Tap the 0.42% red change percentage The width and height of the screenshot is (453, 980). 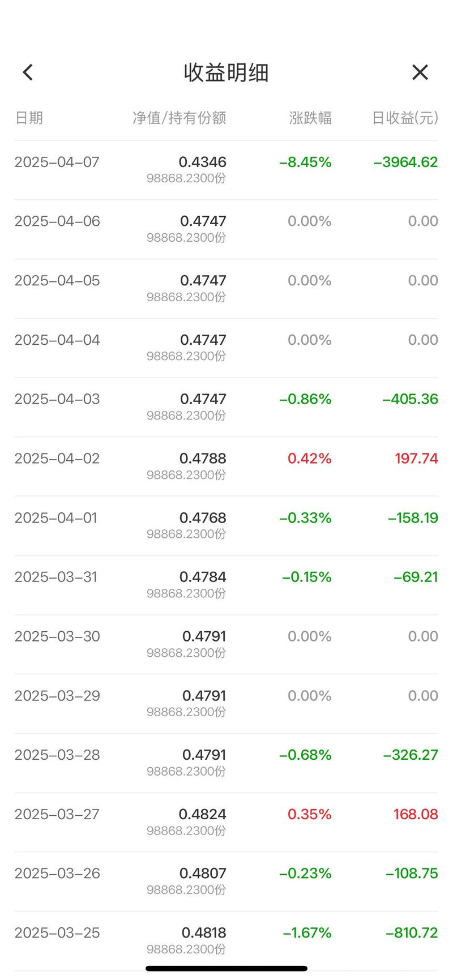tap(309, 459)
